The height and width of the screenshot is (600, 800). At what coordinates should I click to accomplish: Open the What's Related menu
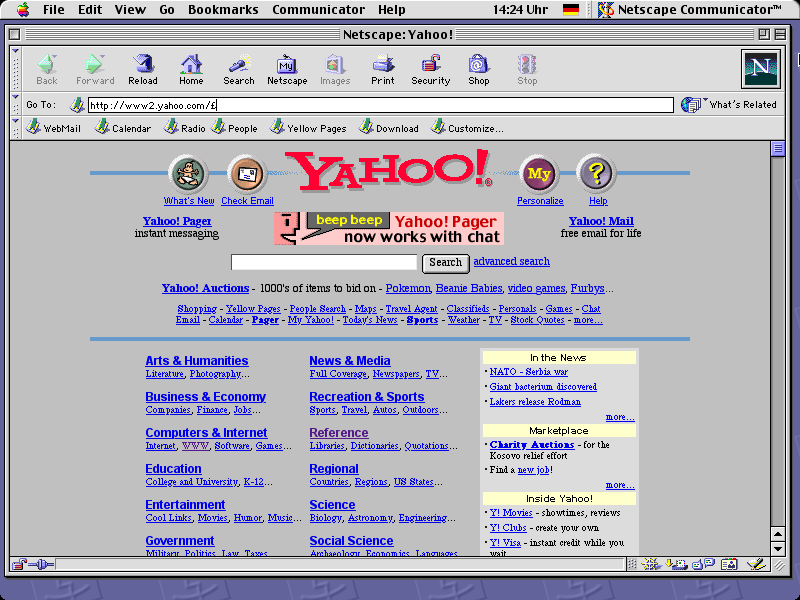729,105
